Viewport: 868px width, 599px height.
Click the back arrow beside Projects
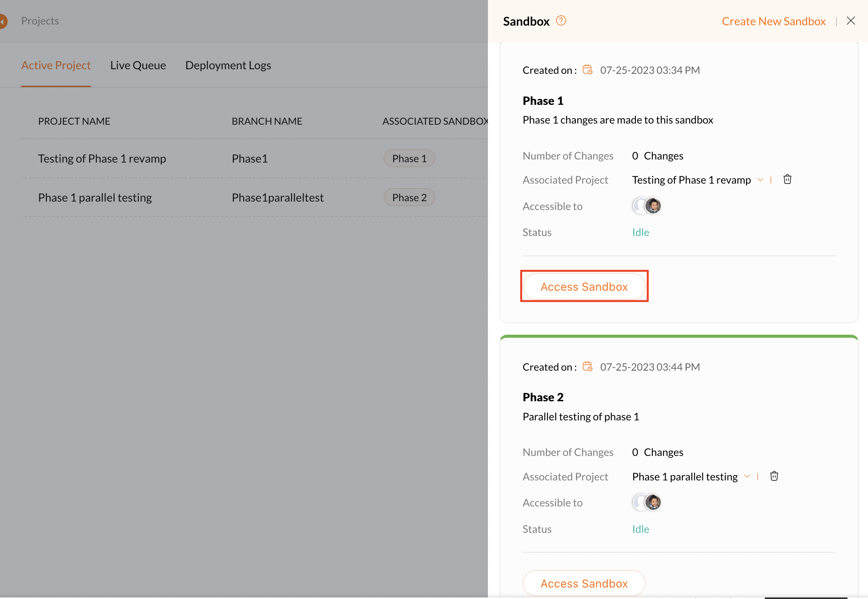3,21
